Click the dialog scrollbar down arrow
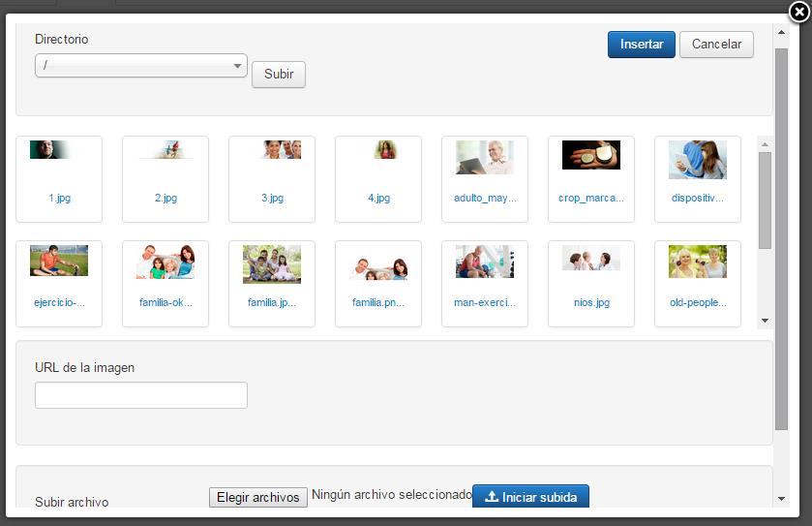Screen dimensions: 812x526 click(781, 499)
